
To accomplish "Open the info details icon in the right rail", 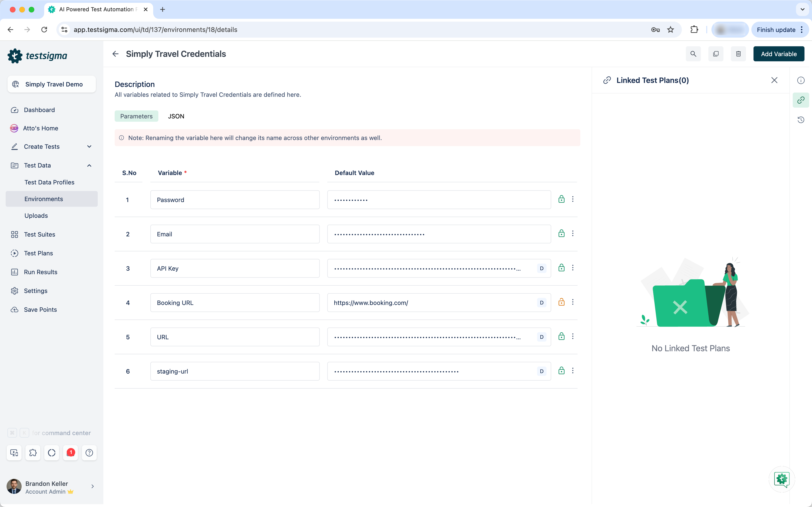I will pyautogui.click(x=800, y=81).
